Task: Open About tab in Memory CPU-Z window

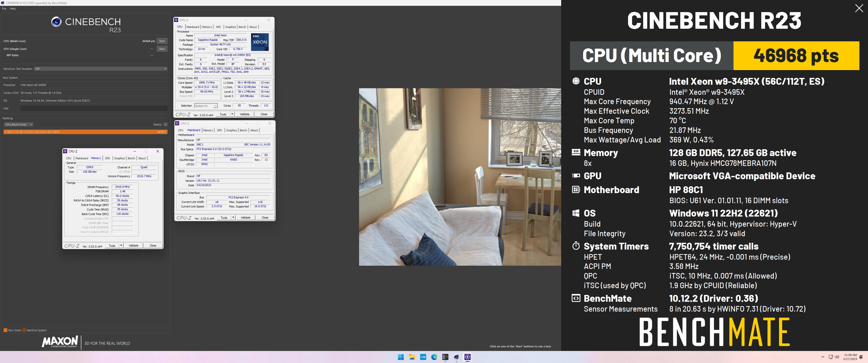Action: point(142,158)
